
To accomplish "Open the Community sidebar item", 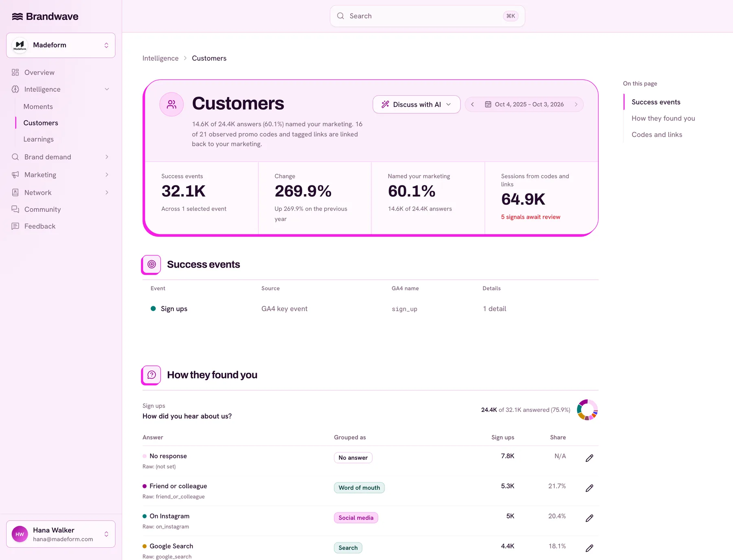I will [x=42, y=209].
